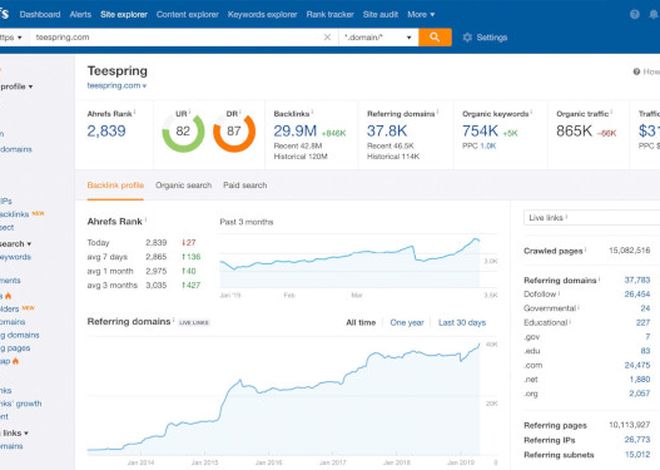
Task: Open the Organic keywords 754K value
Action: click(x=480, y=131)
